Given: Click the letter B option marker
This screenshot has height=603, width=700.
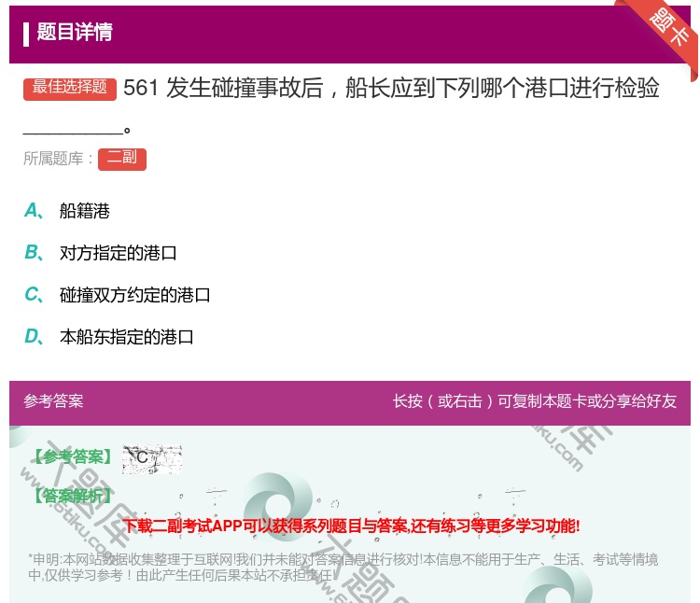Looking at the screenshot, I should coord(34,253).
